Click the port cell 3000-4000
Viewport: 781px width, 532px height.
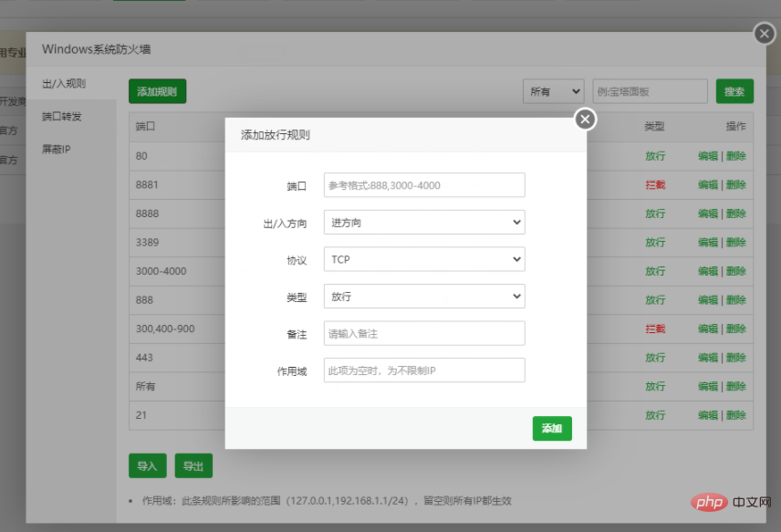click(x=161, y=272)
